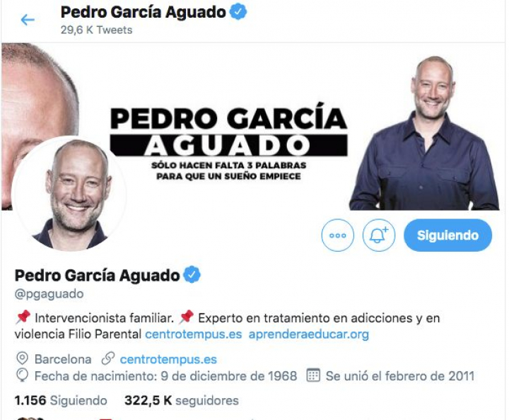The height and width of the screenshot is (420, 509).
Task: Click the verified badge beside the header name
Action: (x=238, y=12)
